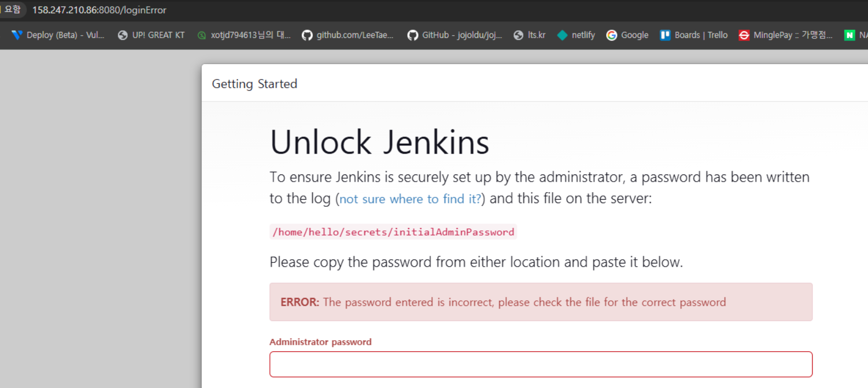
Task: Click the green N bookmark icon
Action: [849, 35]
